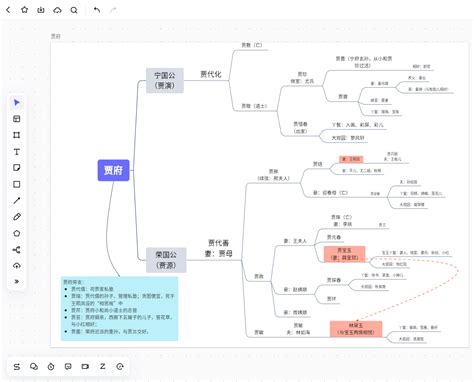The width and height of the screenshot is (474, 382).
Task: Open the templates panel icon
Action: (17, 119)
